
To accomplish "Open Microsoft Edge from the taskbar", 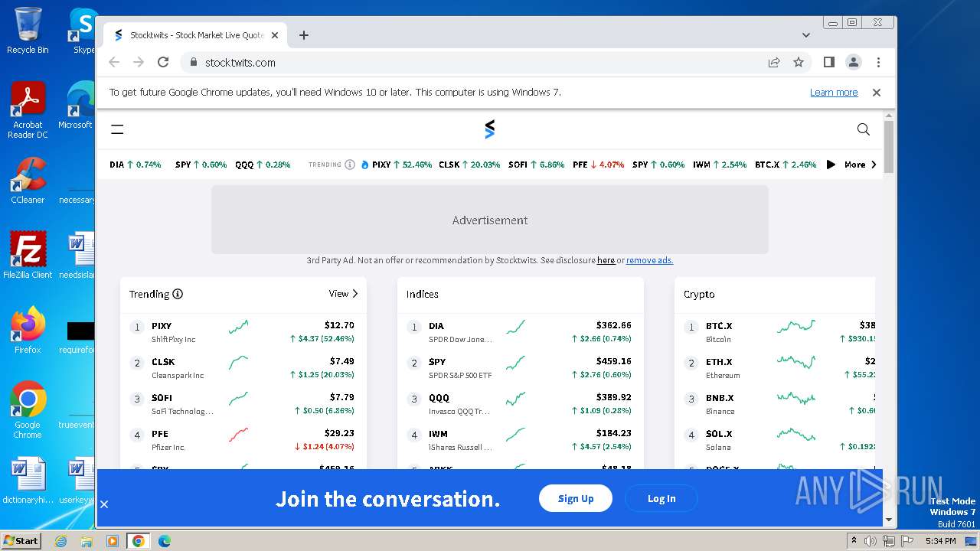I will coord(164,541).
